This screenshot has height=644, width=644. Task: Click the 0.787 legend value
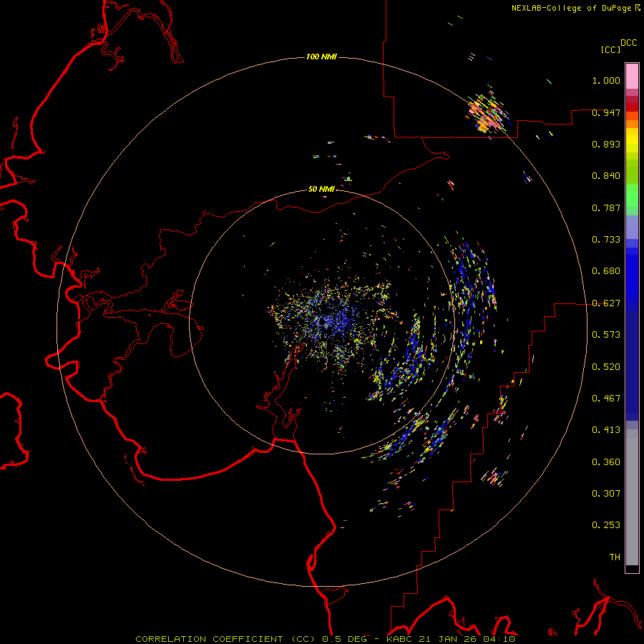[606, 208]
